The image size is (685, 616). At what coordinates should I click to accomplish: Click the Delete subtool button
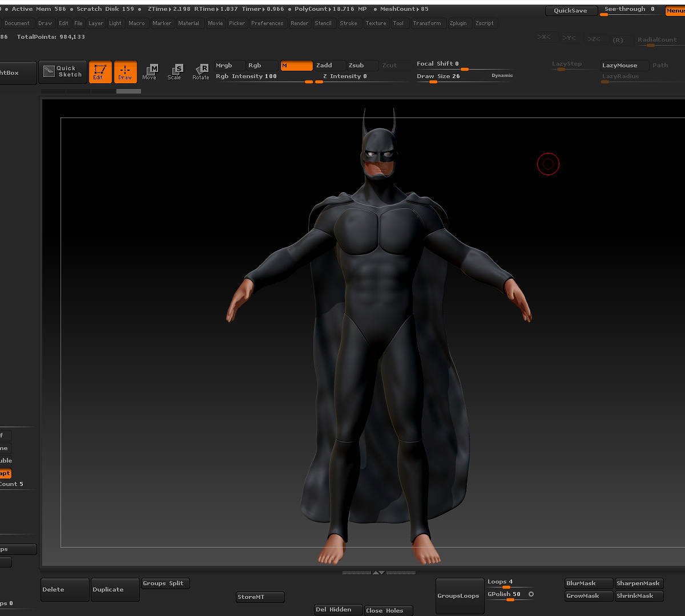click(65, 590)
